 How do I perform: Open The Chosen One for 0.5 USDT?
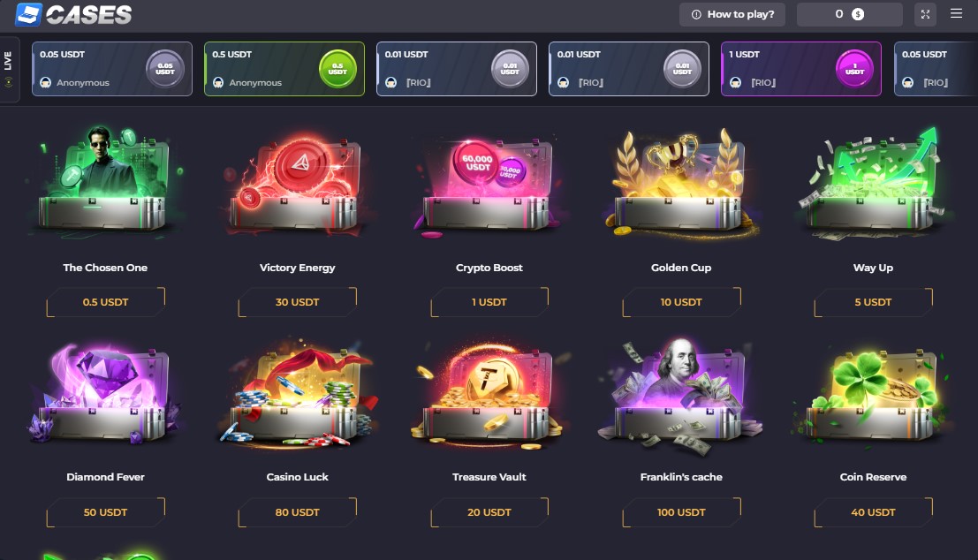click(x=105, y=302)
